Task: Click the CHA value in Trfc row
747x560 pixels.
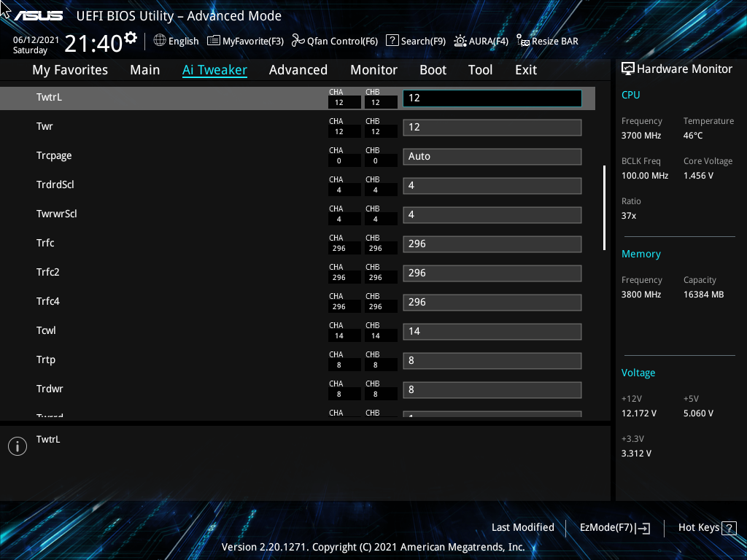Action: (x=339, y=248)
